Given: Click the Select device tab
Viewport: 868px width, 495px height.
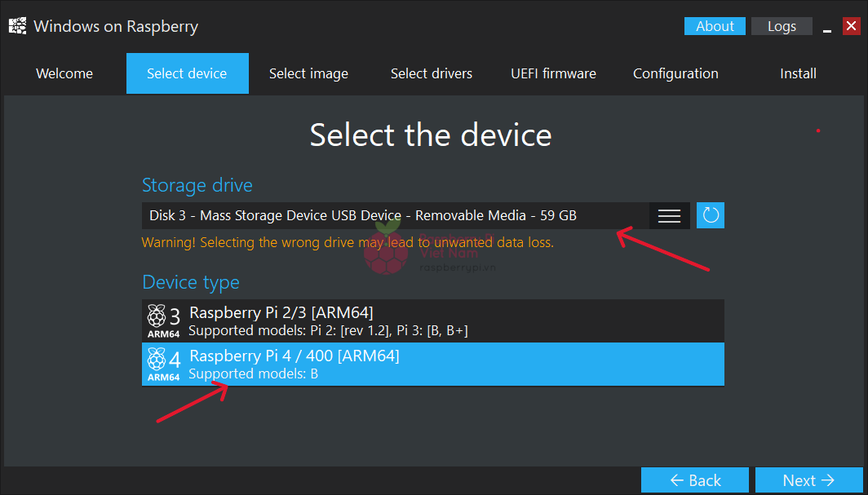Looking at the screenshot, I should point(187,73).
